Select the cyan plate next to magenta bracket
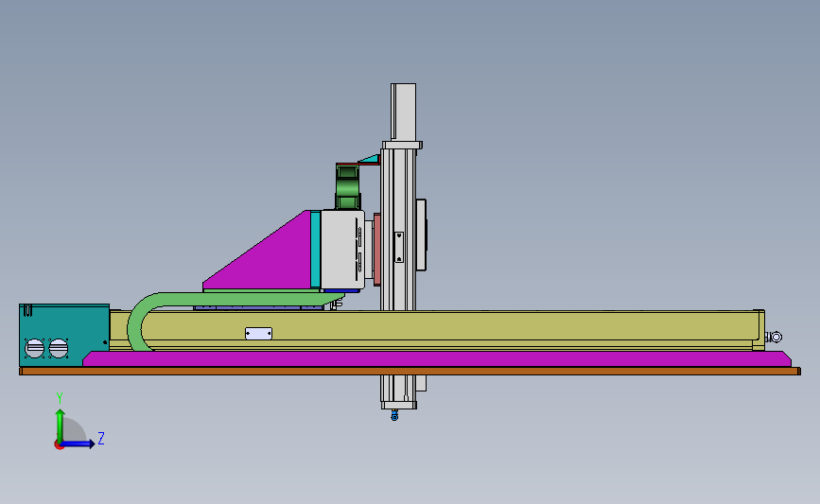This screenshot has height=504, width=820. (315, 249)
